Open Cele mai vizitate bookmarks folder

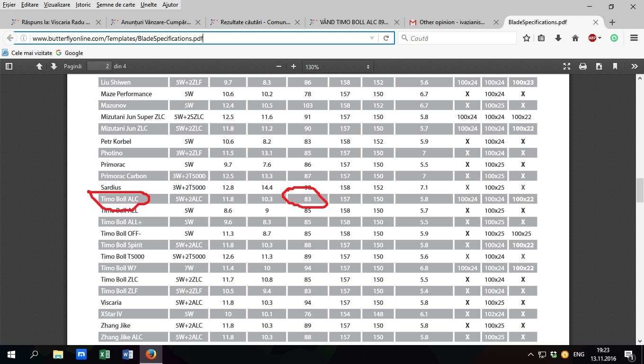point(27,53)
